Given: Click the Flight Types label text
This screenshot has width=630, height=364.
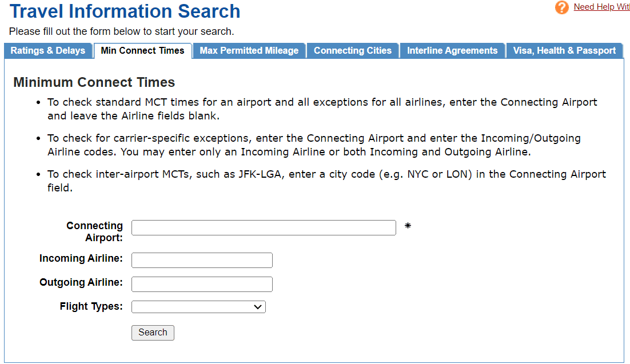Looking at the screenshot, I should coord(91,306).
